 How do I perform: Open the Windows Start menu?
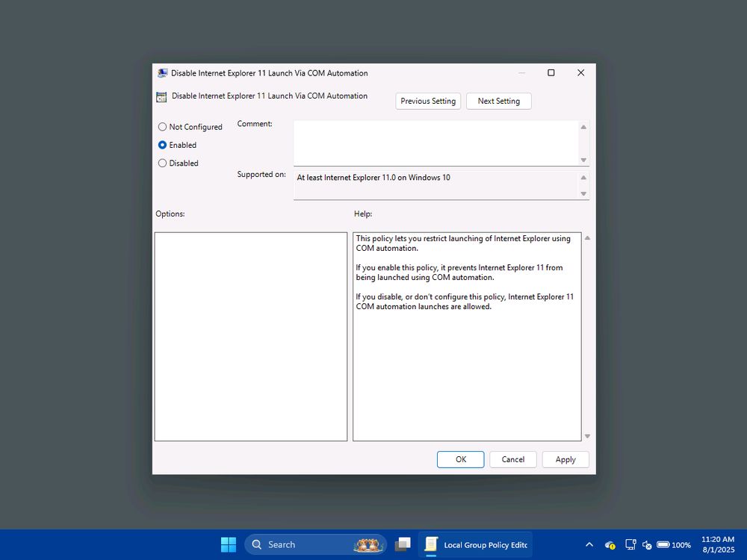click(229, 544)
